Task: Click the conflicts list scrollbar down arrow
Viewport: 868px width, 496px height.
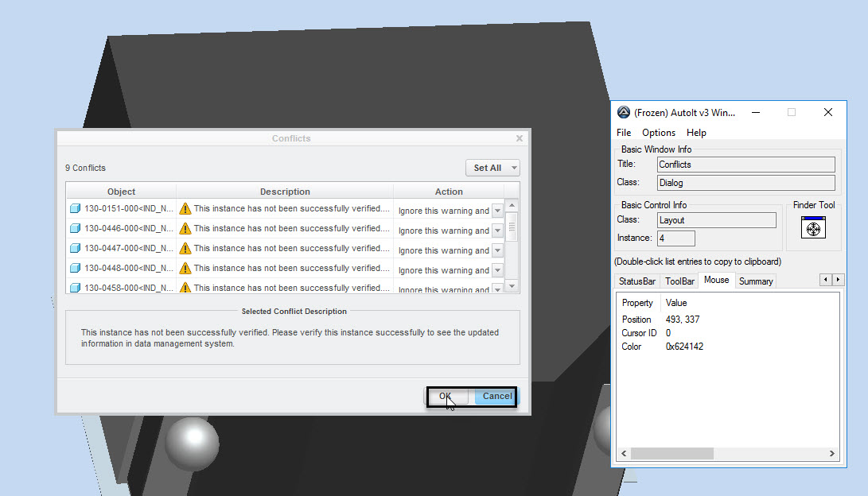Action: pos(512,286)
